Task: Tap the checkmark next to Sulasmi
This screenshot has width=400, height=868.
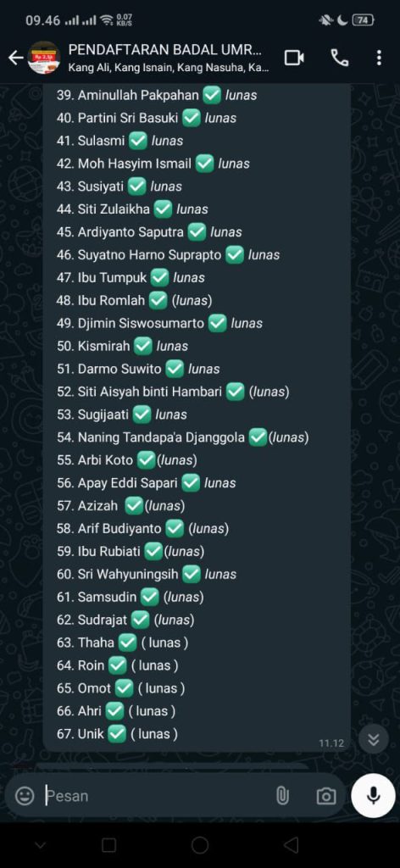Action: coord(138,141)
